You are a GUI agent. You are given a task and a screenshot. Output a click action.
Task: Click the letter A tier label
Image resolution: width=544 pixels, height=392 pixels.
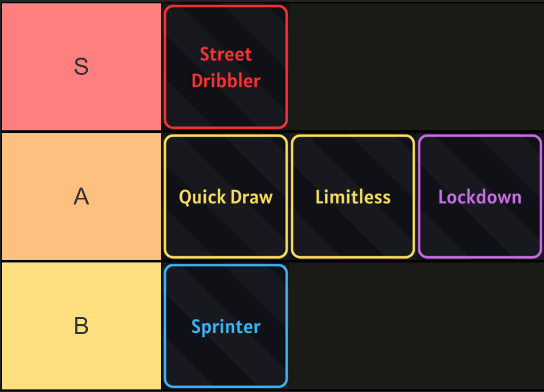pos(81,197)
